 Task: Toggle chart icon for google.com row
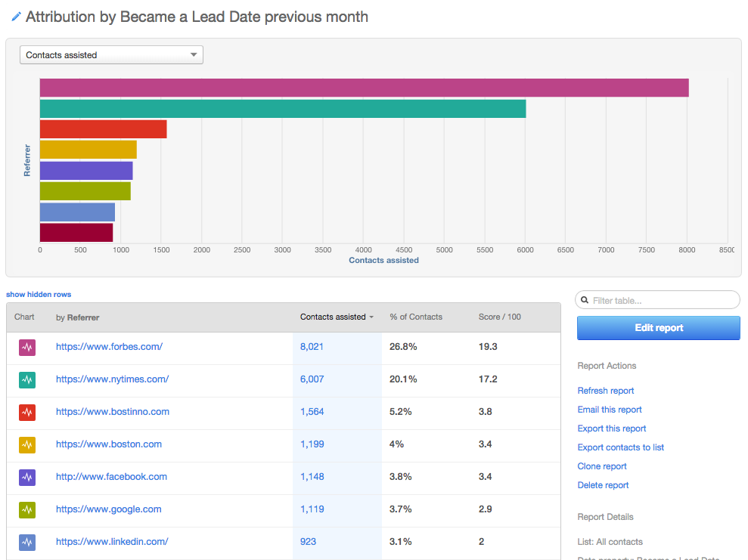(x=27, y=509)
